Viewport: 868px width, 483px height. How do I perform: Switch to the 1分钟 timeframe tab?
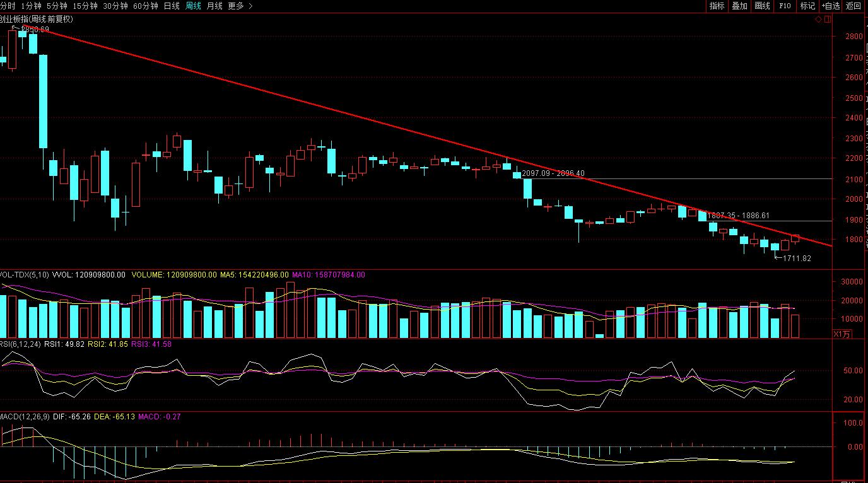point(31,6)
